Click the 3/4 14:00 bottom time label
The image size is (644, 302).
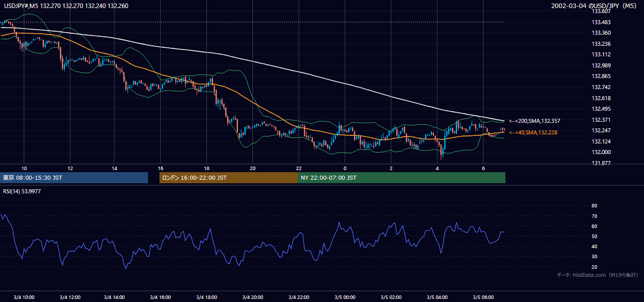pyautogui.click(x=114, y=297)
